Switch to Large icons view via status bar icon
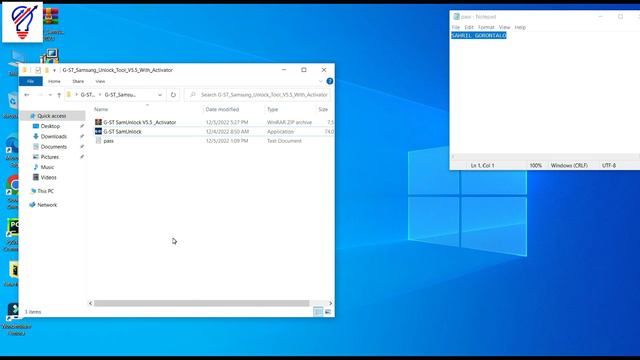This screenshot has height=360, width=640. 327,312
